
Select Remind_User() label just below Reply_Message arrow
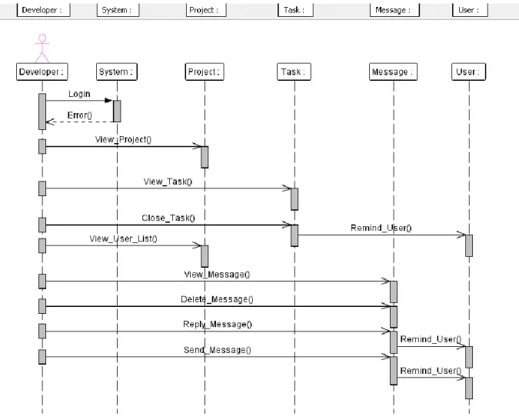point(431,339)
